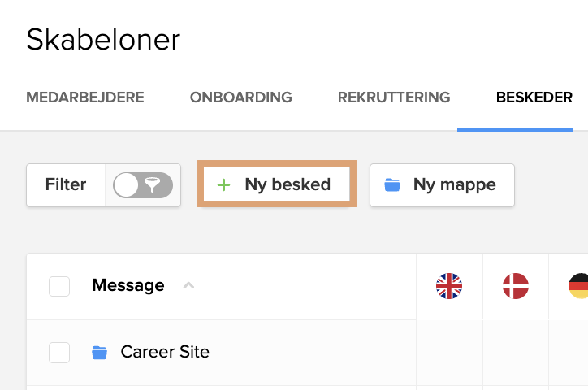Check the select-all checkbox beside Message
Image resolution: width=588 pixels, height=390 pixels.
(x=59, y=286)
